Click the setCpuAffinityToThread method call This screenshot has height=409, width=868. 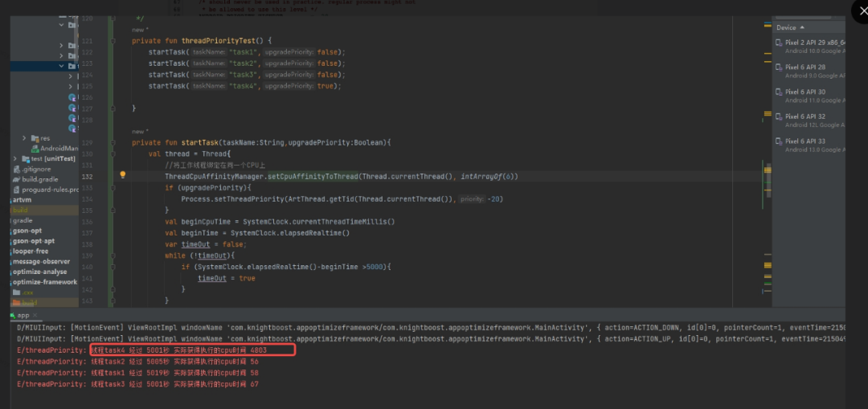click(313, 176)
